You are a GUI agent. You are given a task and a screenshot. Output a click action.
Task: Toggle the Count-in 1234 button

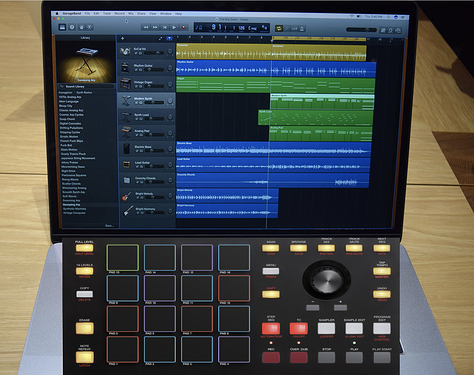(x=294, y=29)
